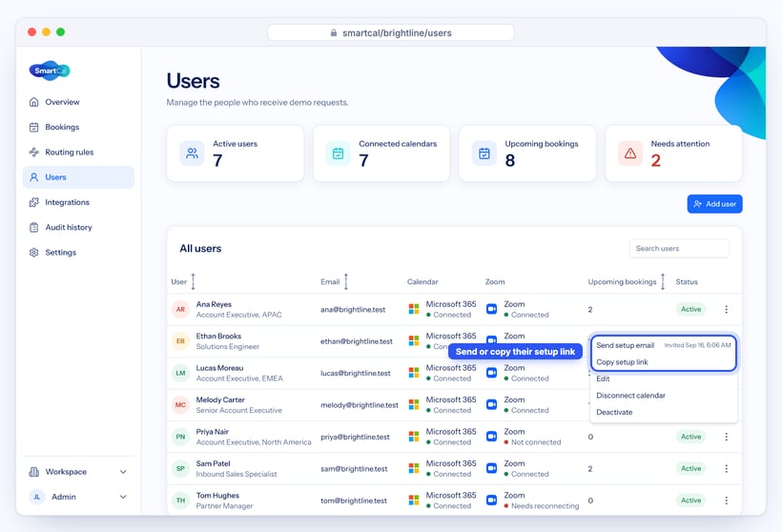
Task: Click Zoom icon in Priya Nair row
Action: pyautogui.click(x=492, y=437)
